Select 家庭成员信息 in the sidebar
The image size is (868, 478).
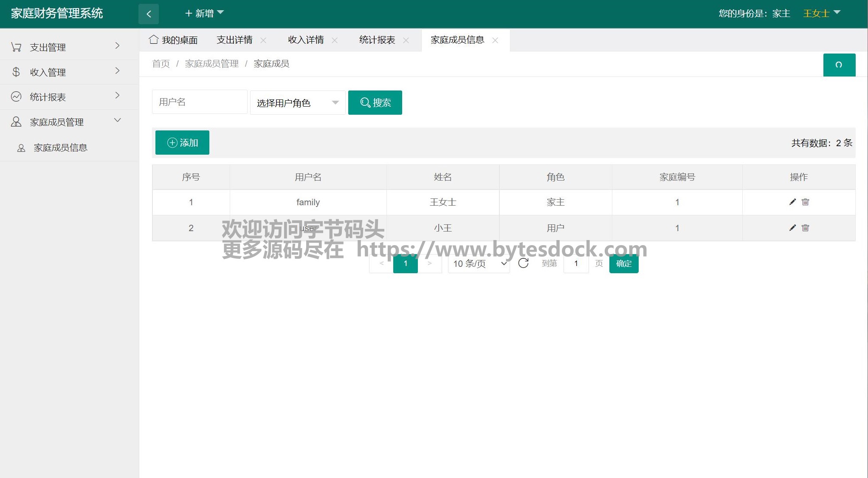(60, 147)
